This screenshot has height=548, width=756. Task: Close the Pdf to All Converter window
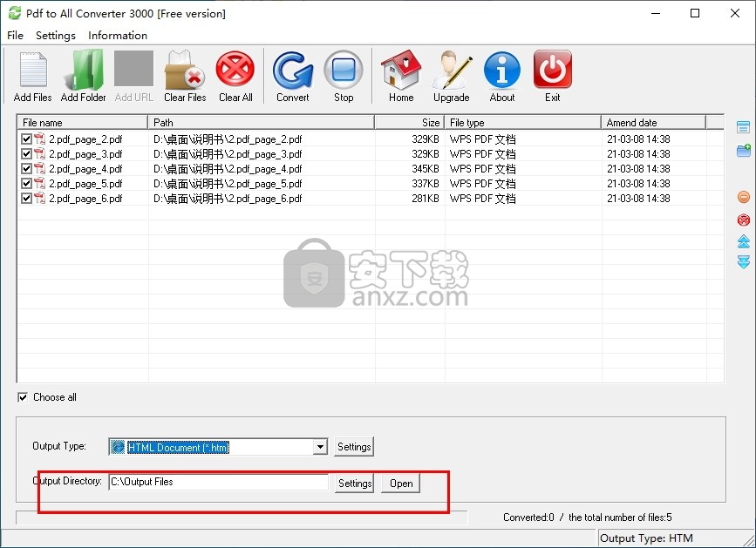[735, 13]
